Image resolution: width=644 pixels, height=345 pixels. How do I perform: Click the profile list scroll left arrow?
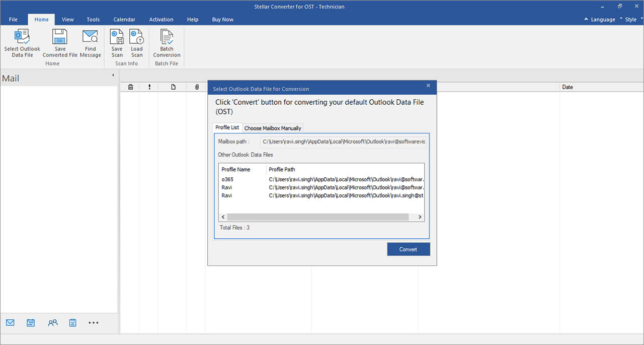point(222,217)
